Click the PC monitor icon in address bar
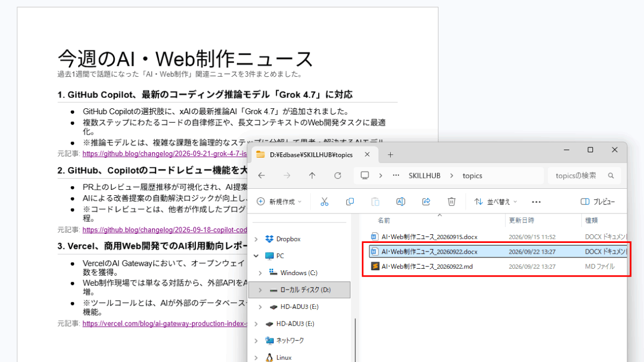644x362 pixels. pos(365,175)
